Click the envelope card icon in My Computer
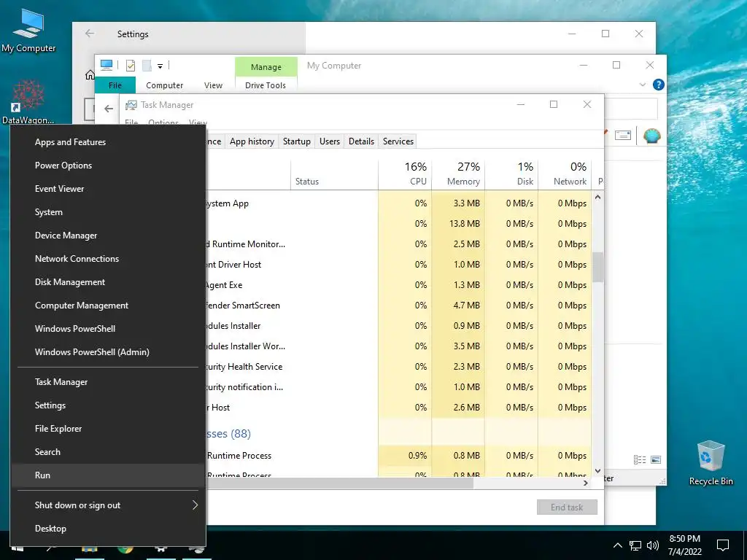 623,135
